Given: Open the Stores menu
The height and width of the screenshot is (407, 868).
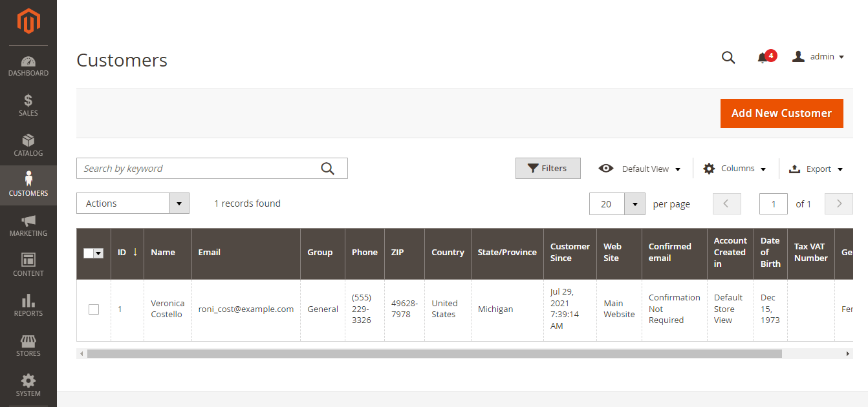Looking at the screenshot, I should [28, 346].
